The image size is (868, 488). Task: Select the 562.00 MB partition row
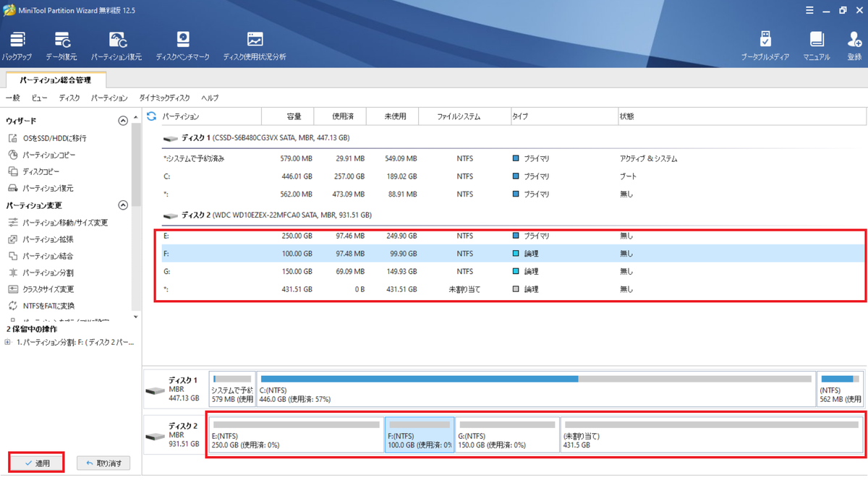coord(514,194)
